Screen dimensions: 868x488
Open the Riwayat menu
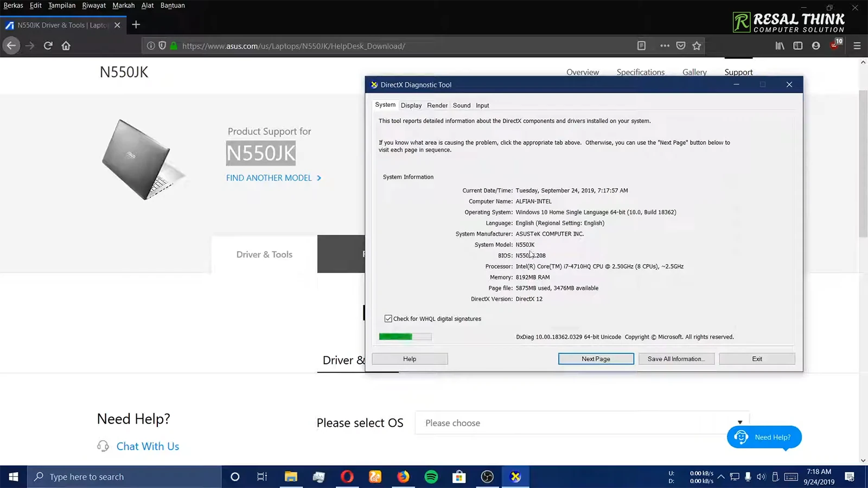(x=94, y=5)
